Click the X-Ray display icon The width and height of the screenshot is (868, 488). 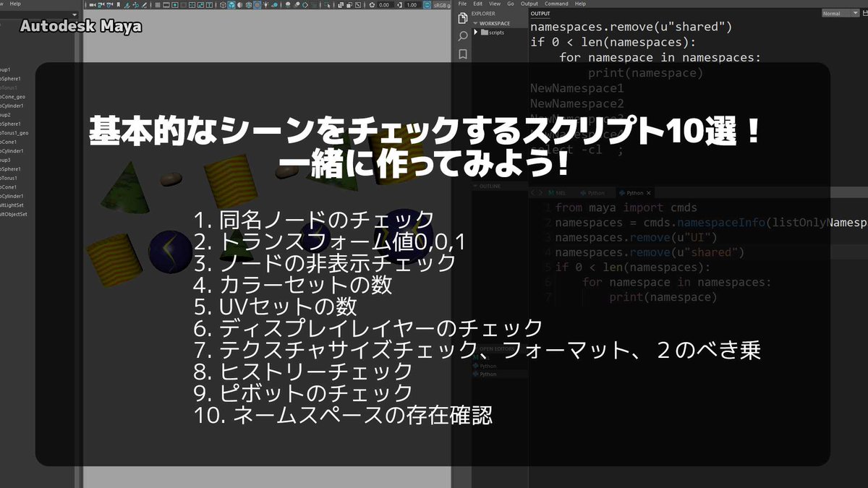coord(341,5)
